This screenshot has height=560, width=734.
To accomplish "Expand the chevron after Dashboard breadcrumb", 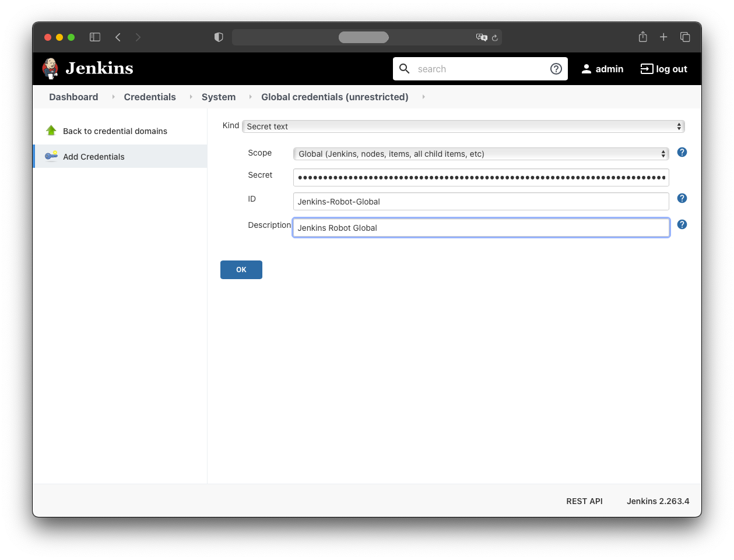I will (x=113, y=97).
